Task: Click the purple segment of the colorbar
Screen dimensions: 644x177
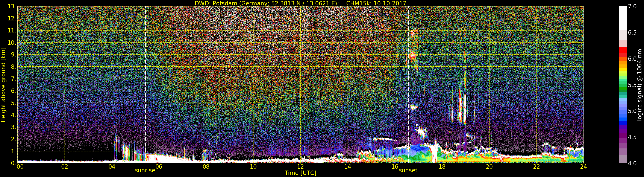Action: point(623,135)
